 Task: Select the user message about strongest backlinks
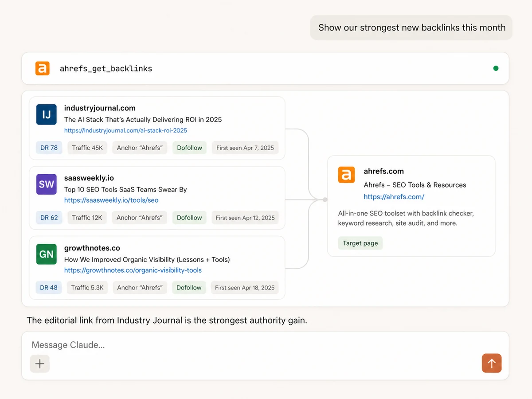click(412, 27)
